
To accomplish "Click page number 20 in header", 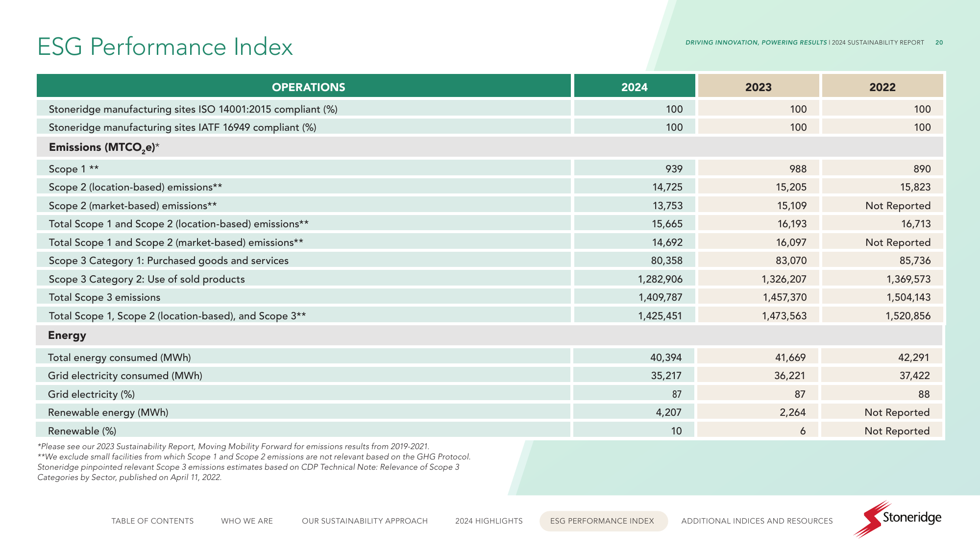I will coord(939,43).
